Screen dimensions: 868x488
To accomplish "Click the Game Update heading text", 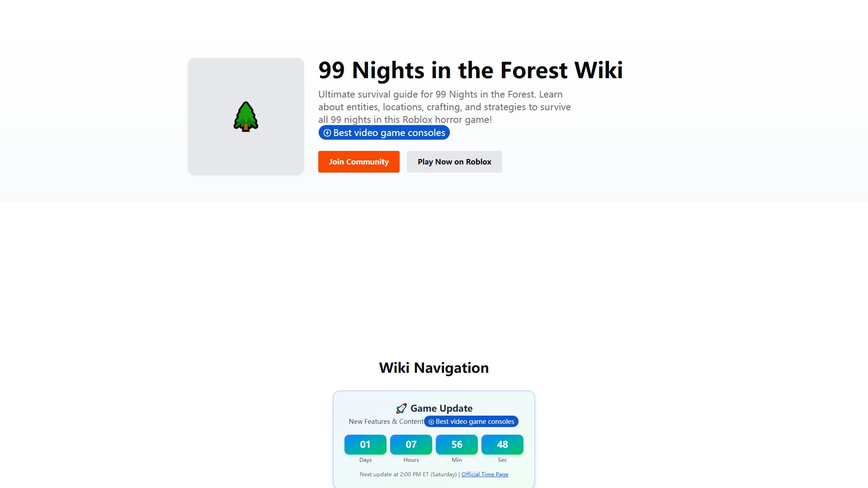I will tap(442, 408).
